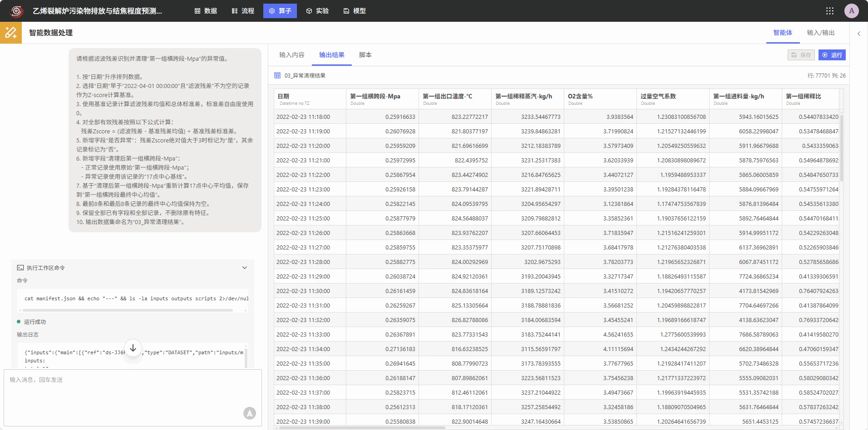
Task: Select the 输出结果 tab
Action: (332, 55)
